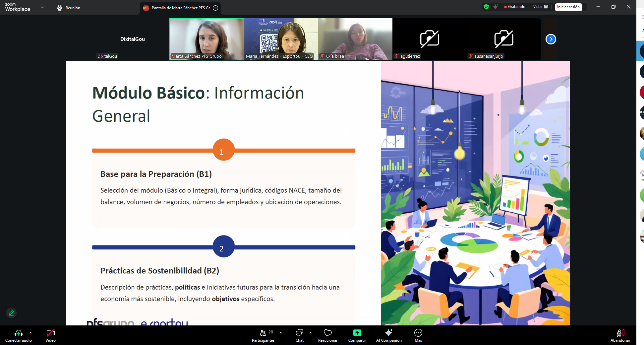Open the Más options menu
The image size is (644, 345).
418,335
